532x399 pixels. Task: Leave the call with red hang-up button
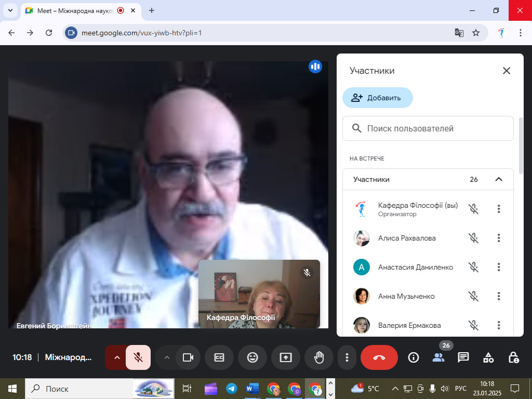point(379,357)
